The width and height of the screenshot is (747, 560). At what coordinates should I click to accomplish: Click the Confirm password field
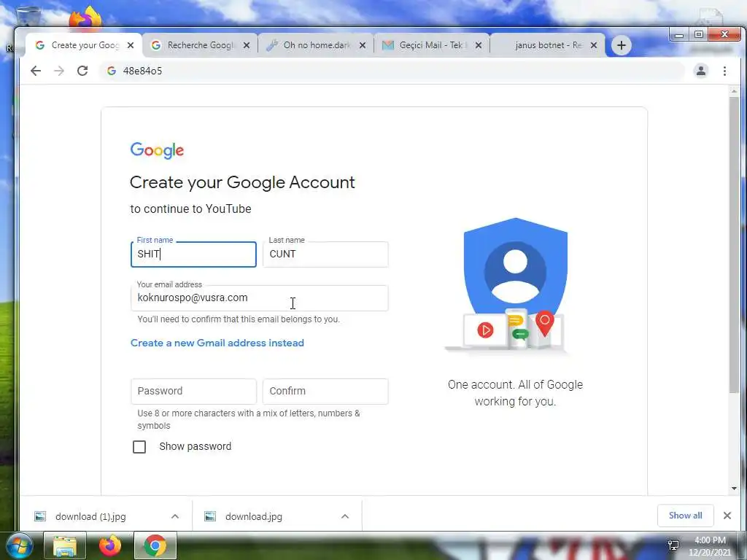click(325, 392)
